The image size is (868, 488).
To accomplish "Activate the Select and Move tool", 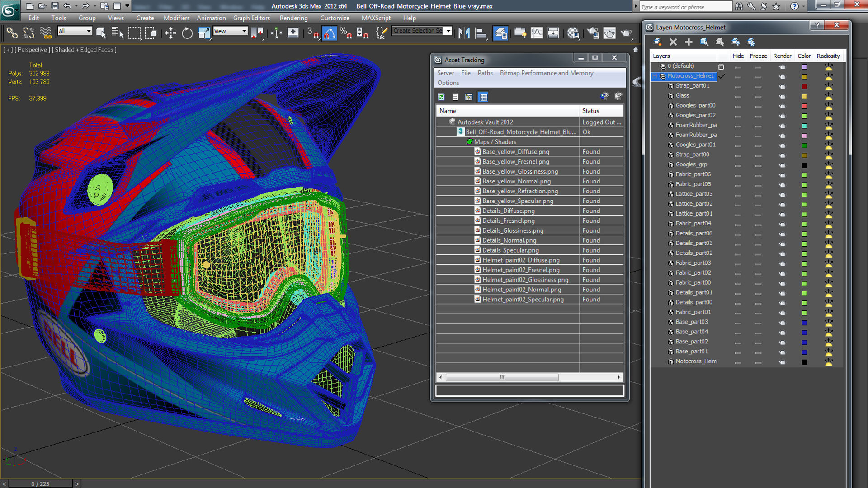I will click(170, 33).
